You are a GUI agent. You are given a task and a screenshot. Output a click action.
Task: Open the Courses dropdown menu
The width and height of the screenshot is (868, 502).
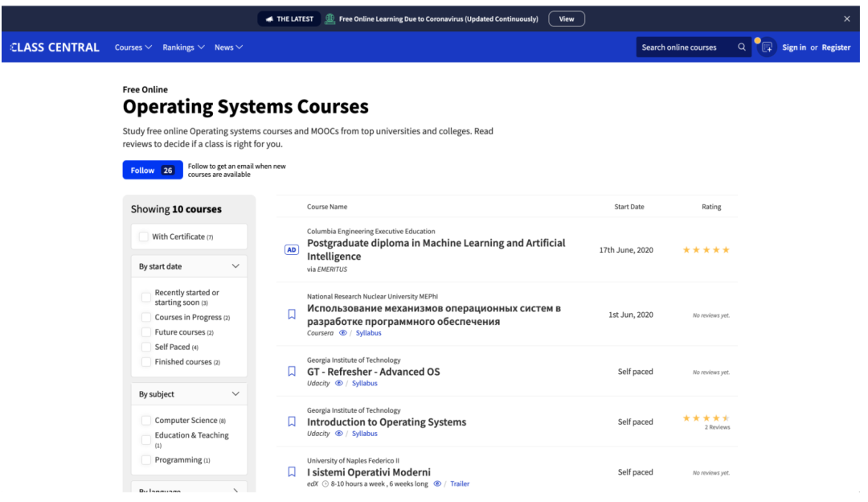[133, 47]
